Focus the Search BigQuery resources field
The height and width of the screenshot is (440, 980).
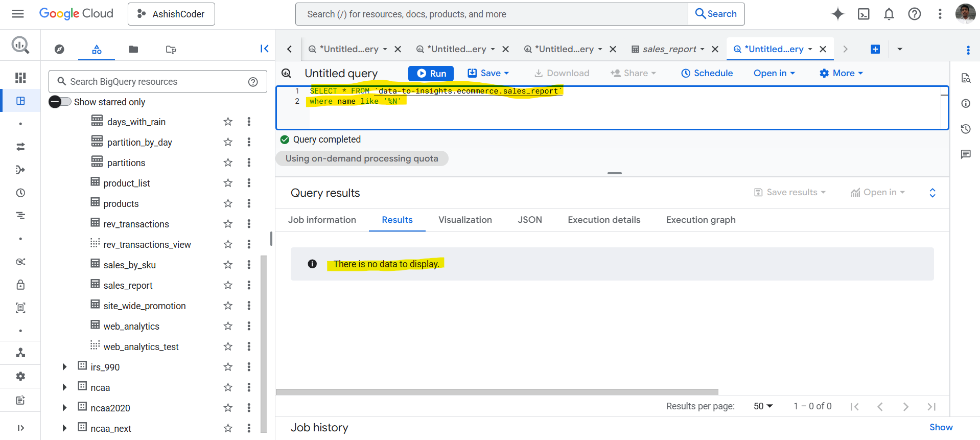158,82
